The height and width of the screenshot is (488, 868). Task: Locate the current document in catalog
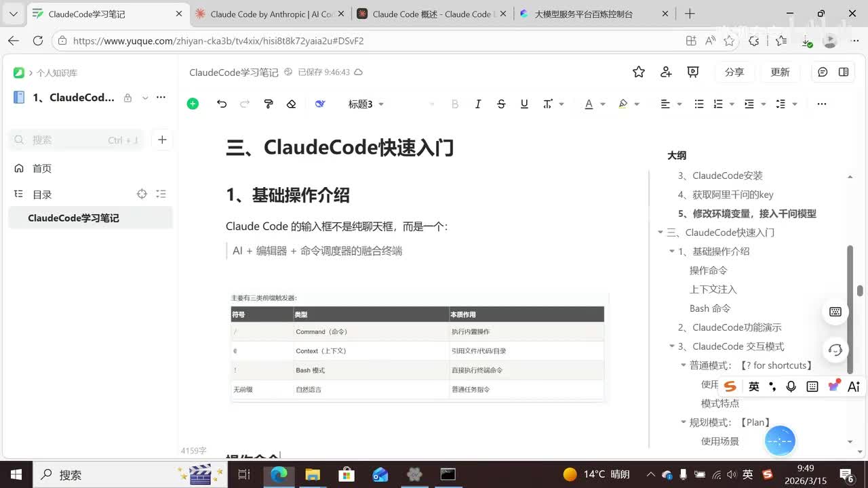142,194
